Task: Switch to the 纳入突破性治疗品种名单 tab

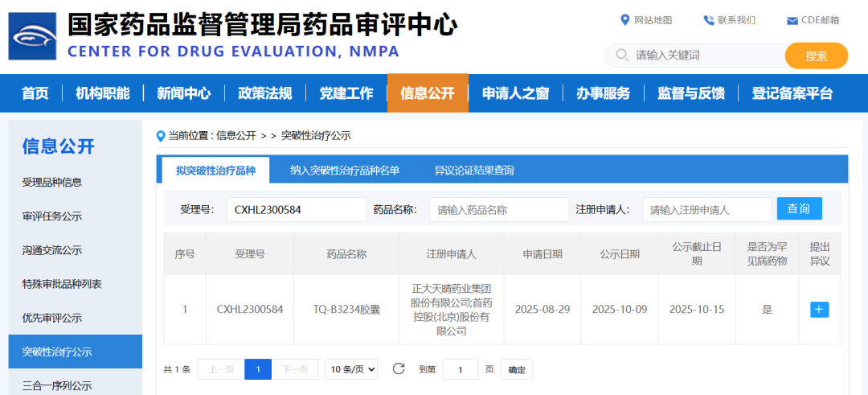Action: (345, 170)
